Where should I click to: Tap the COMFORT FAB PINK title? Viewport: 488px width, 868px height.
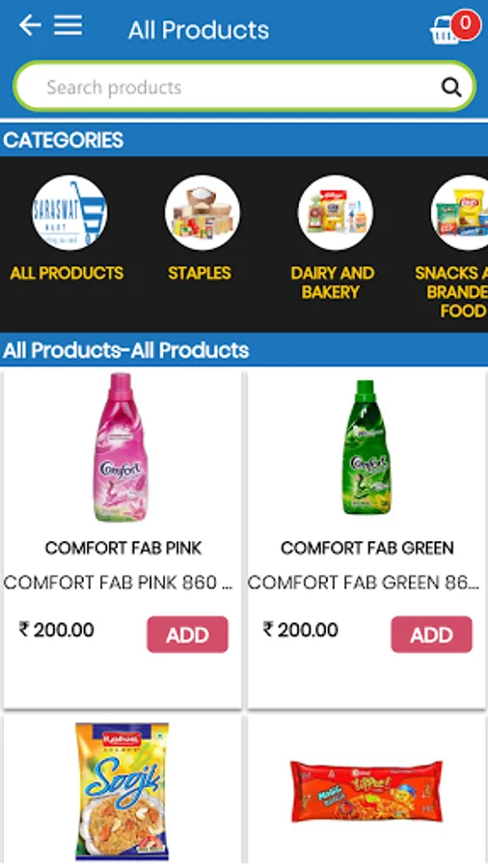(122, 548)
